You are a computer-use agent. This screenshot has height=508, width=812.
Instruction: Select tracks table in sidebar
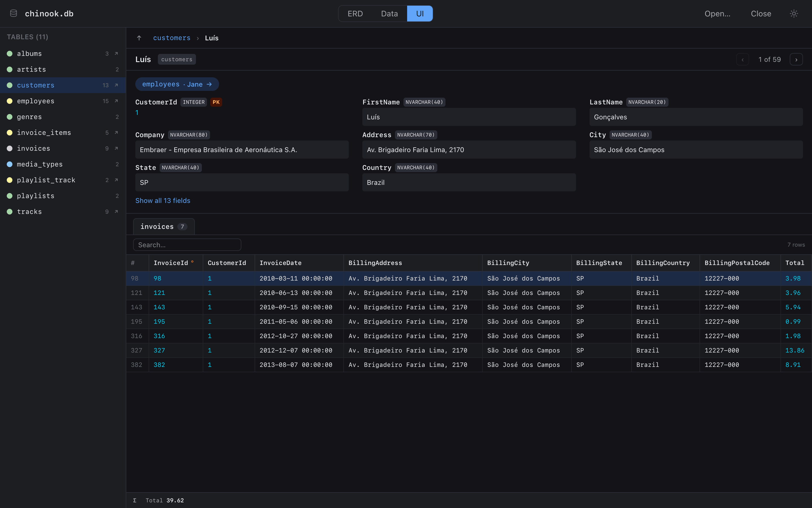point(63,211)
